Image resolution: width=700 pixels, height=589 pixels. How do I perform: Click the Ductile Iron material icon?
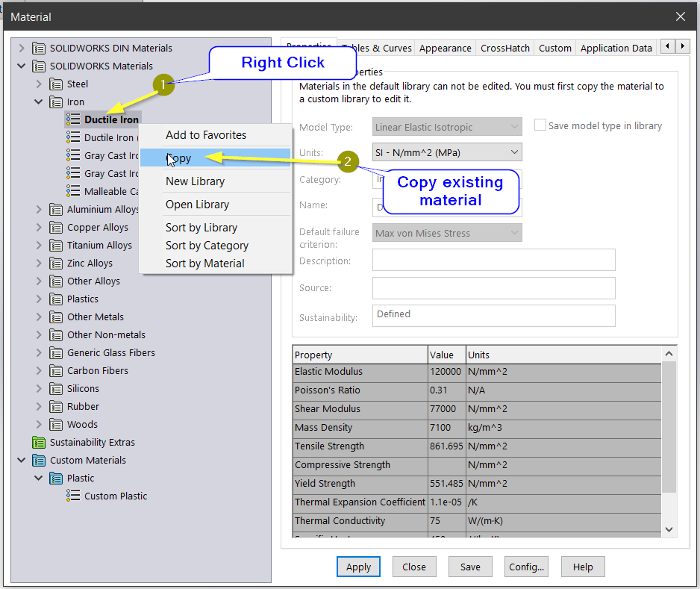pyautogui.click(x=73, y=119)
